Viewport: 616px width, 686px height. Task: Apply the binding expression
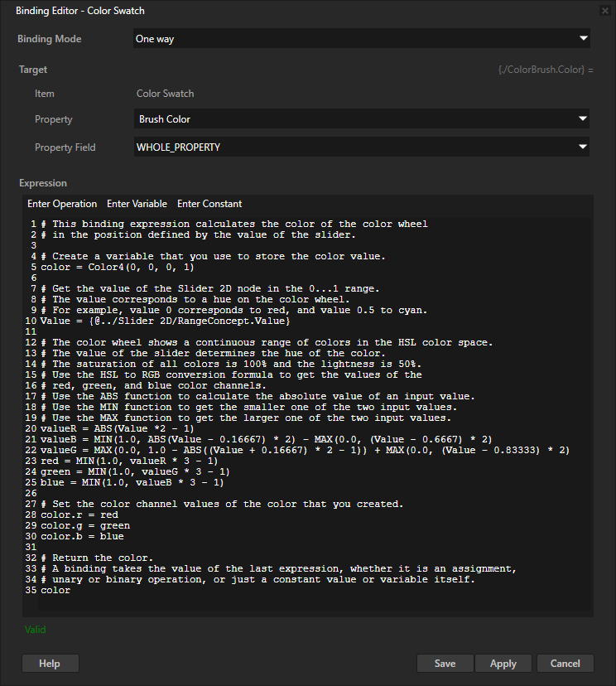pyautogui.click(x=503, y=663)
